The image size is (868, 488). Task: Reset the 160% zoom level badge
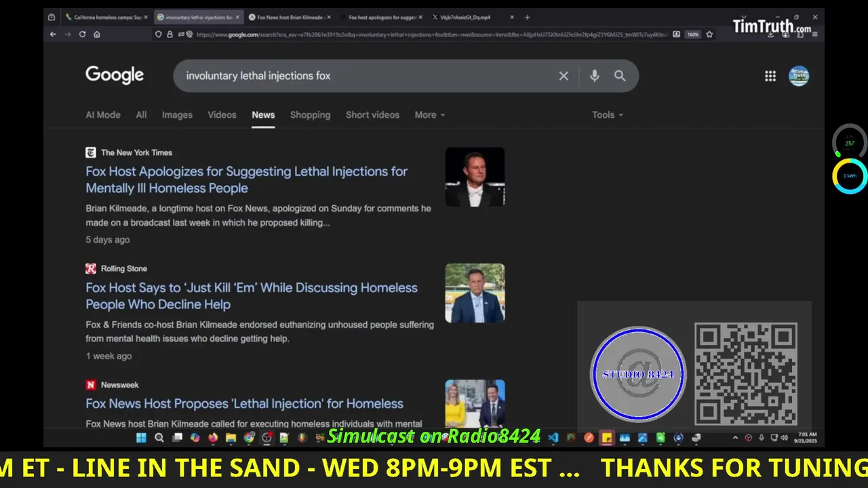pos(692,35)
